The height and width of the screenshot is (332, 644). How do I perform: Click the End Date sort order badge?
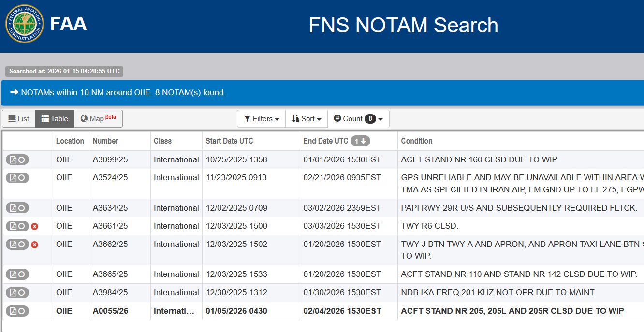tap(360, 141)
